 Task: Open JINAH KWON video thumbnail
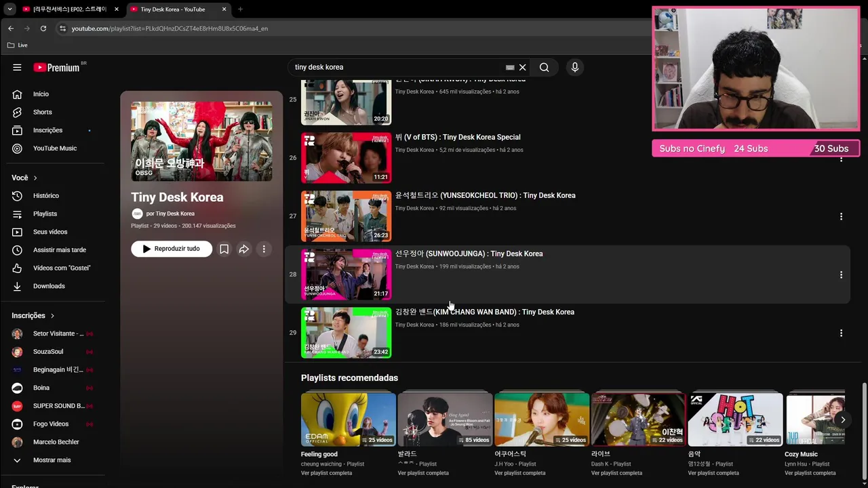[x=346, y=102]
